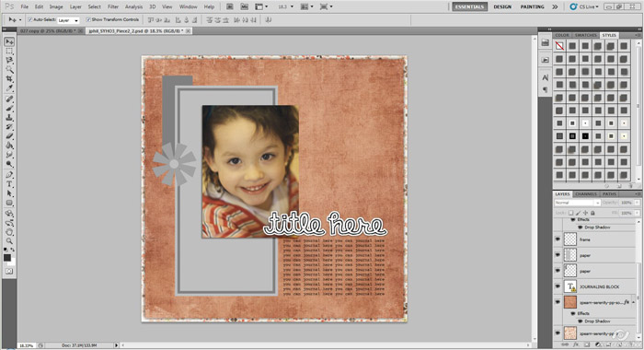Select the Horizontal Type tool
644x350 pixels.
pyautogui.click(x=9, y=184)
